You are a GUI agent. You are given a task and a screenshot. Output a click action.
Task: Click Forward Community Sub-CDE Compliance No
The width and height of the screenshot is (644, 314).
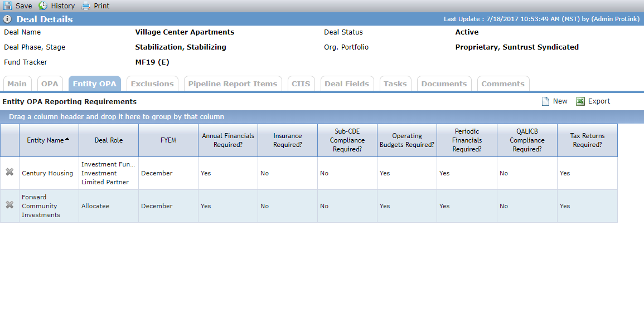tap(347, 206)
